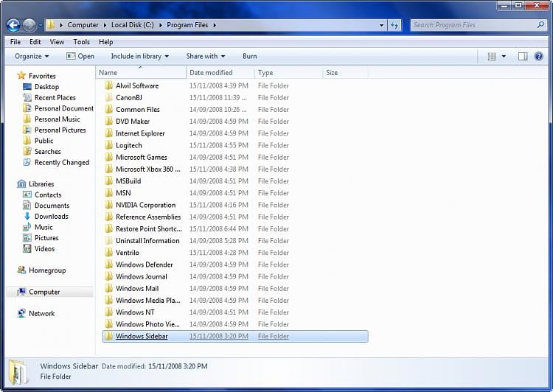Open the Tools menu
The image size is (553, 392).
(x=81, y=42)
